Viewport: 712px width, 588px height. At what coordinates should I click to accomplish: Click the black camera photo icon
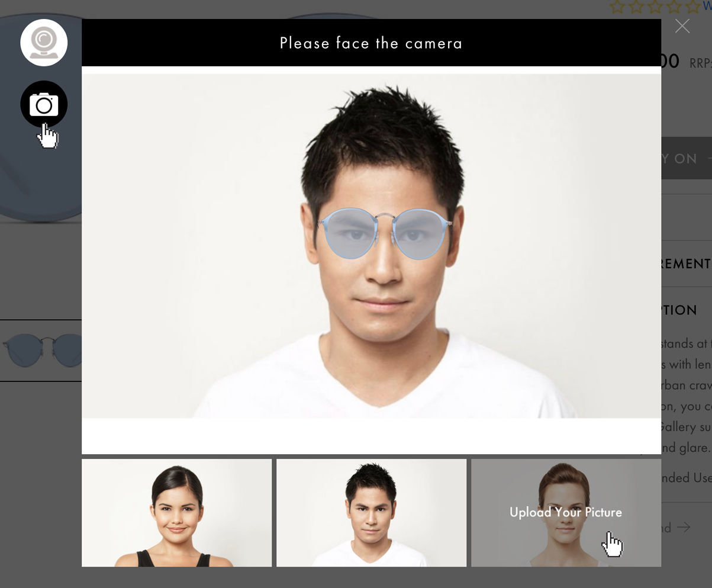pos(44,105)
